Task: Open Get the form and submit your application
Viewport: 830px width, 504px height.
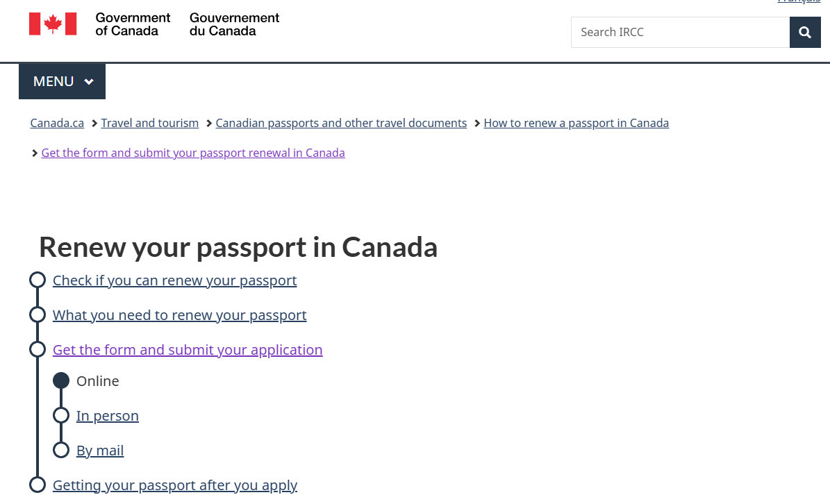Action: [188, 350]
